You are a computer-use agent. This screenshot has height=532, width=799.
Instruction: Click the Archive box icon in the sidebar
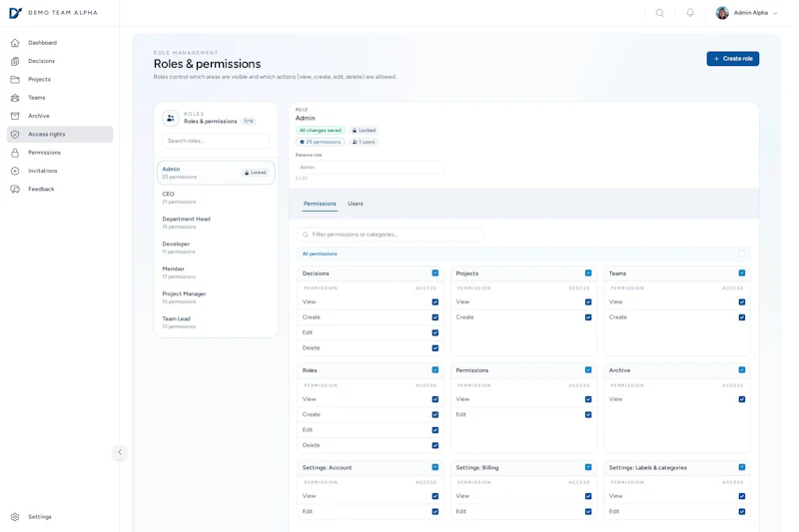click(x=15, y=116)
